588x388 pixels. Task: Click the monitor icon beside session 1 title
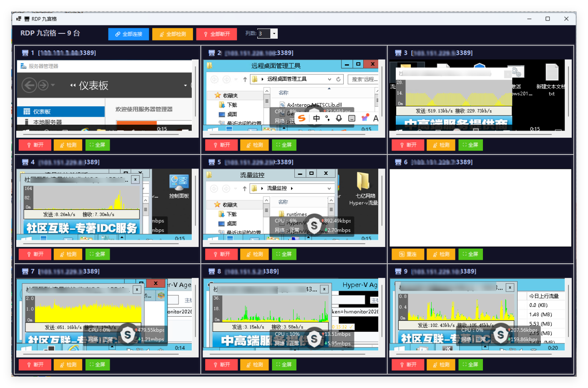pyautogui.click(x=25, y=53)
